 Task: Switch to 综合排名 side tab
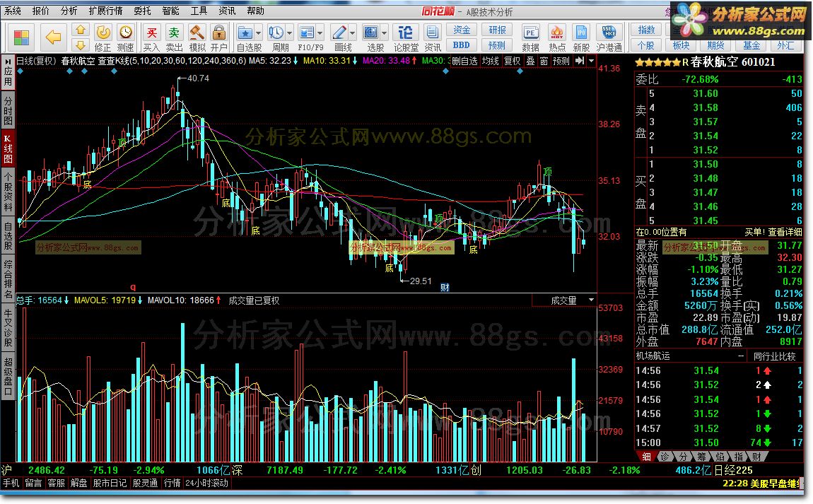pos(8,279)
